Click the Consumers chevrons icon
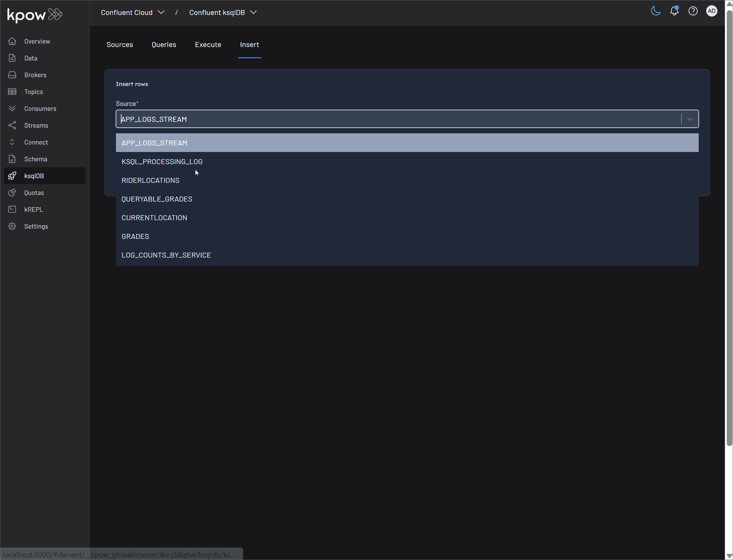This screenshot has height=560, width=733. click(12, 109)
